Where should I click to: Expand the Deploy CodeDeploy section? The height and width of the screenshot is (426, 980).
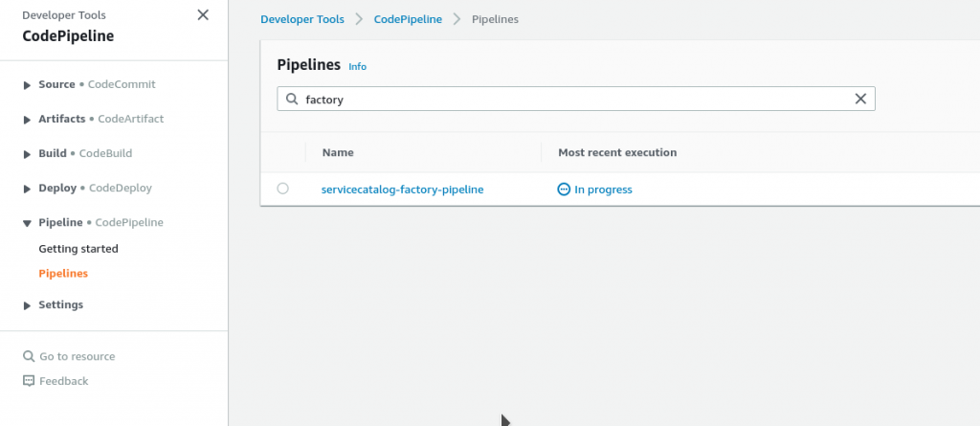tap(27, 189)
